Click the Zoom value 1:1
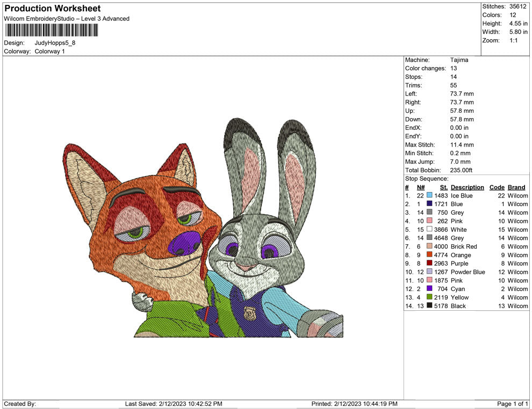The image size is (532, 409). [x=513, y=40]
